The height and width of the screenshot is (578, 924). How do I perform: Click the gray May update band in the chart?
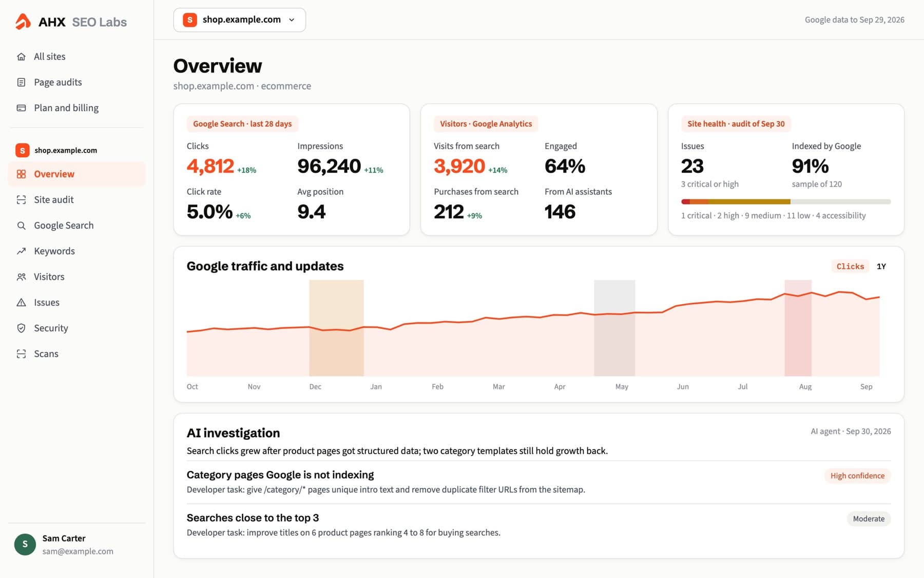(x=614, y=328)
